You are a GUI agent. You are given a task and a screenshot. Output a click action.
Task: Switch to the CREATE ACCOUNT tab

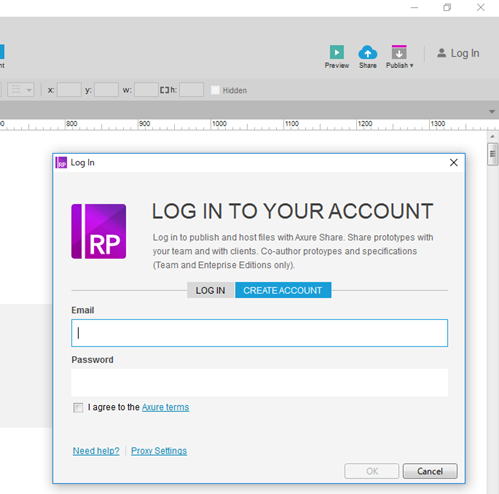tap(283, 290)
